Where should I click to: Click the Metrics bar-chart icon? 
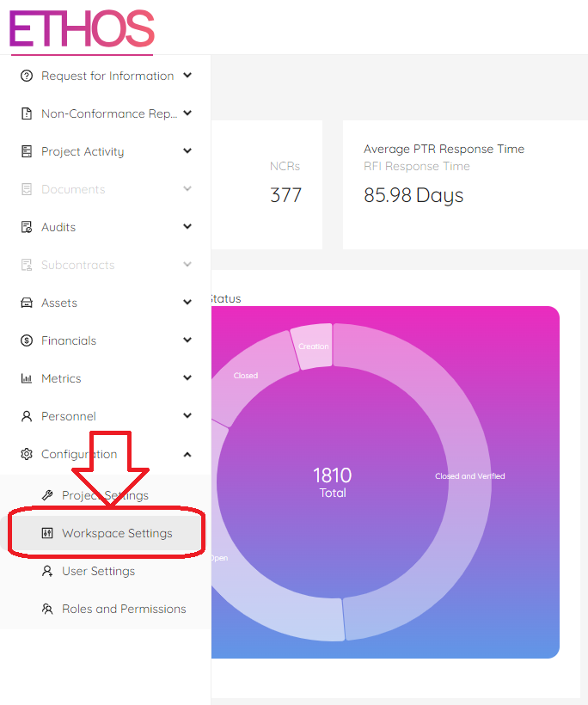[27, 378]
